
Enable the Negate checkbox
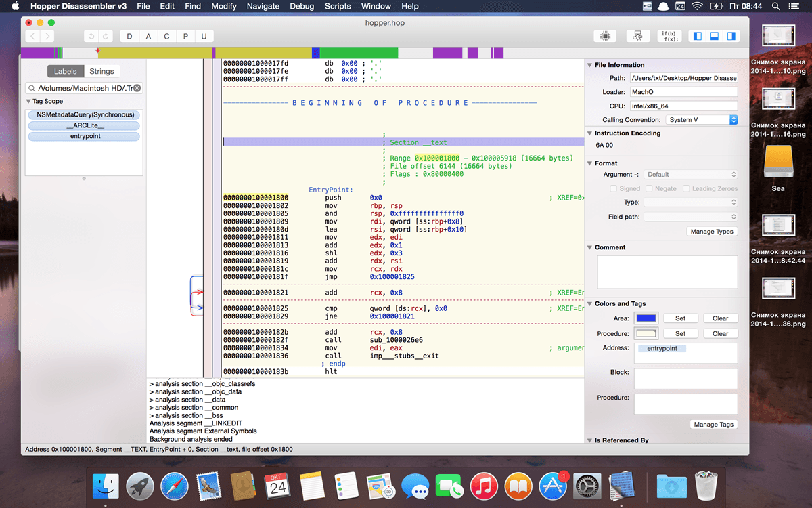(650, 188)
